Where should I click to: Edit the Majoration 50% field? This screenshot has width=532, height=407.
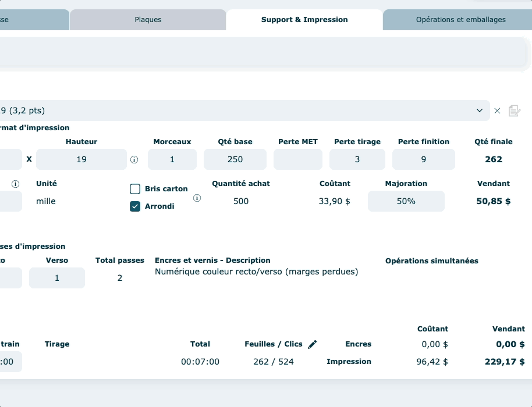pyautogui.click(x=406, y=201)
